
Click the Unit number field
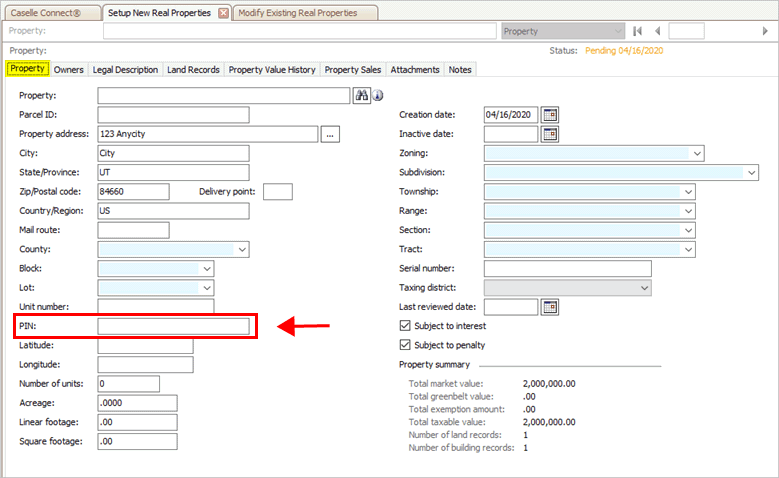tap(156, 306)
